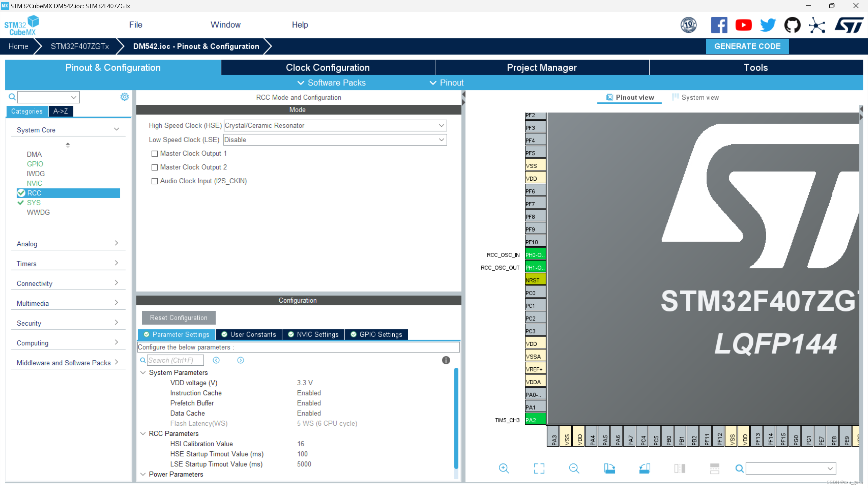The width and height of the screenshot is (868, 488).
Task: Click the ST logo in the header
Action: pyautogui.click(x=849, y=25)
